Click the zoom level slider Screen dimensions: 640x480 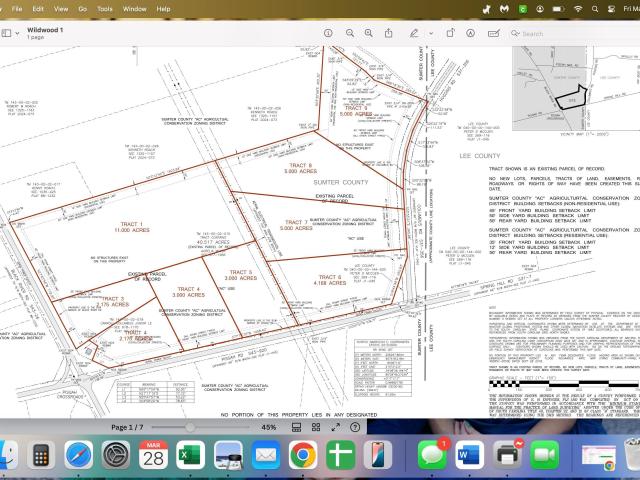(190, 427)
